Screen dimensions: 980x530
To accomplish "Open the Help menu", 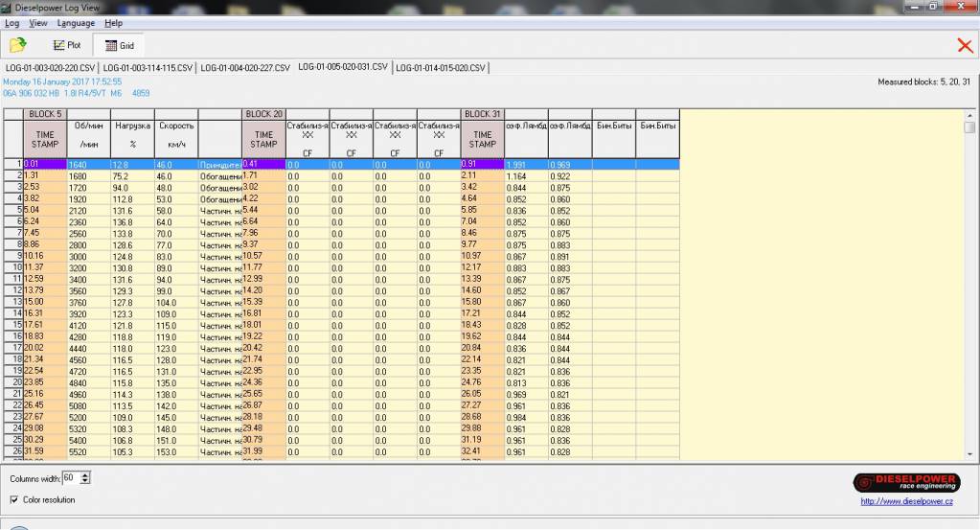I will click(113, 23).
